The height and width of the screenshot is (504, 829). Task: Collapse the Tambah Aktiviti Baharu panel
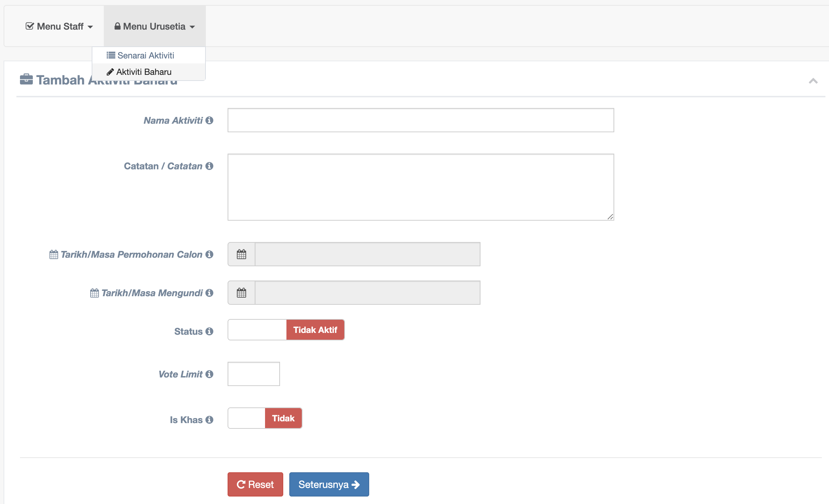pyautogui.click(x=813, y=81)
